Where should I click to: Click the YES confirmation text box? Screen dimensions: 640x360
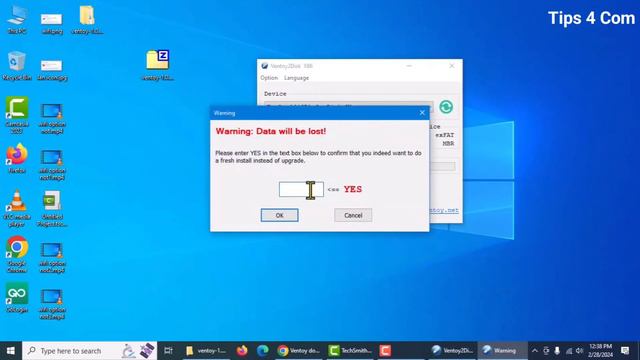pos(301,189)
